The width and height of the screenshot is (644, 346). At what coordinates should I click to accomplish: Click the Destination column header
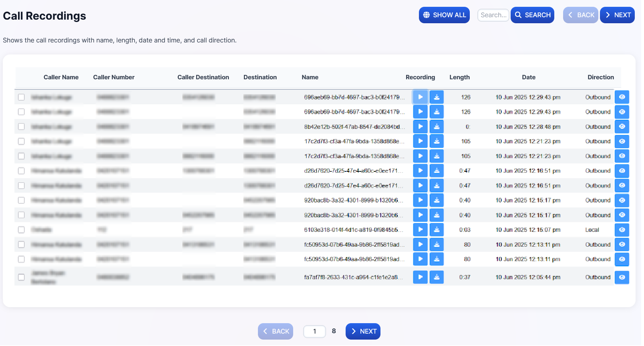pyautogui.click(x=260, y=77)
